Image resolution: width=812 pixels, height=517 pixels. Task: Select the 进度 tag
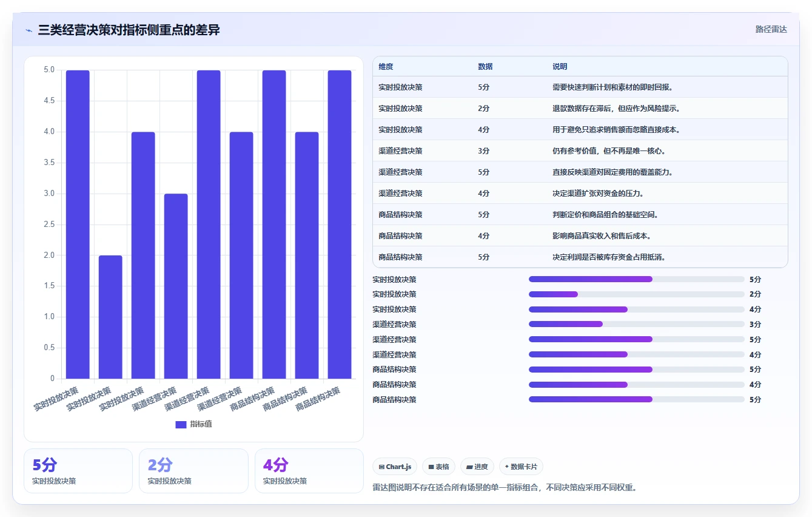pyautogui.click(x=477, y=467)
